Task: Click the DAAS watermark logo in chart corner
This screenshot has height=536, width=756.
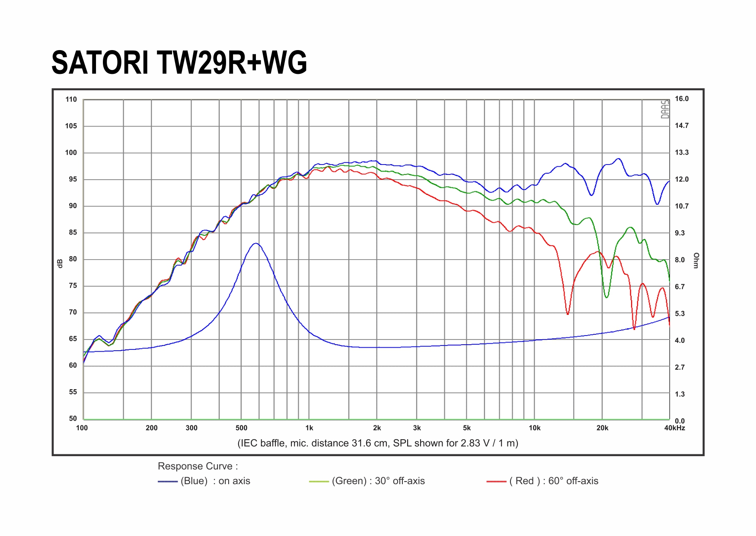Action: click(665, 109)
